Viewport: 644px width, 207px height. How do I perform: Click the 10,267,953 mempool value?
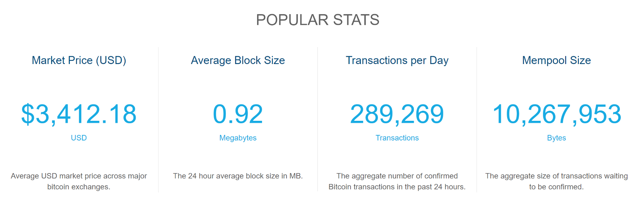[557, 114]
